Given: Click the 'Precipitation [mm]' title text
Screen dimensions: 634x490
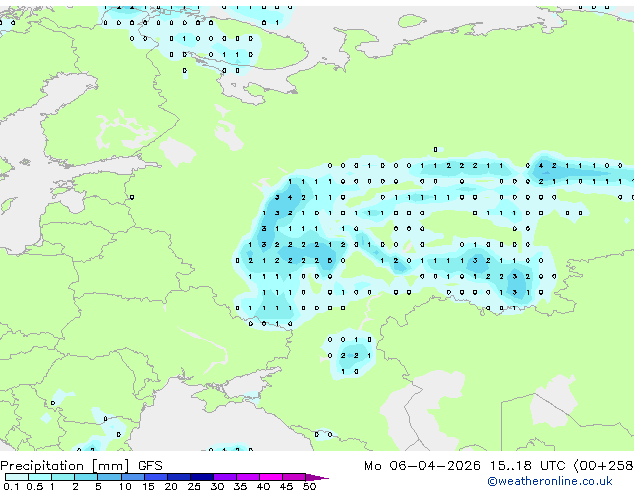Looking at the screenshot, I should [x=65, y=466].
